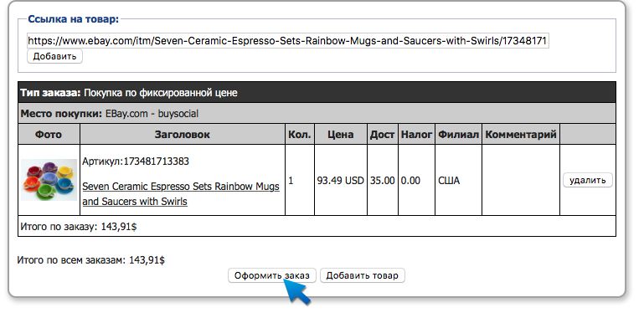This screenshot has width=644, height=323.
Task: Click the Дост column header
Action: [x=383, y=134]
